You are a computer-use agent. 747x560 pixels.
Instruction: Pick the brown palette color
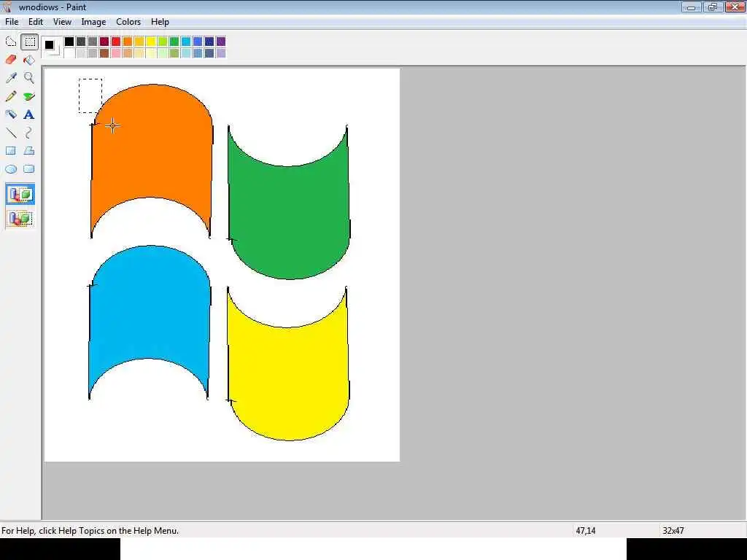tap(104, 52)
